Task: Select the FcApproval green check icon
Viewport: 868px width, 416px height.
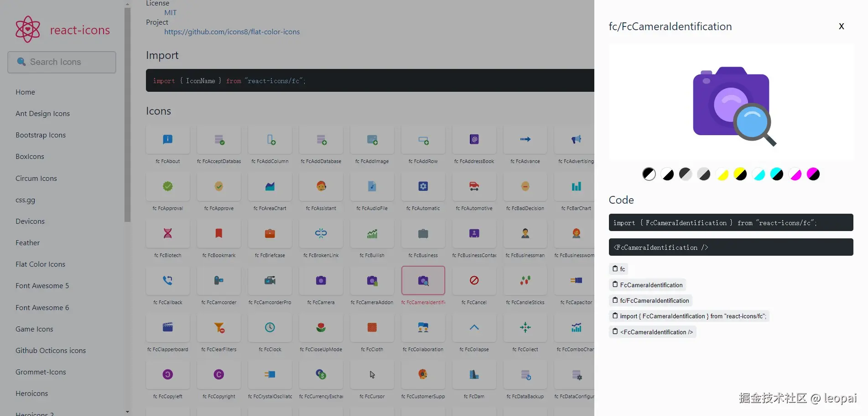Action: point(168,187)
